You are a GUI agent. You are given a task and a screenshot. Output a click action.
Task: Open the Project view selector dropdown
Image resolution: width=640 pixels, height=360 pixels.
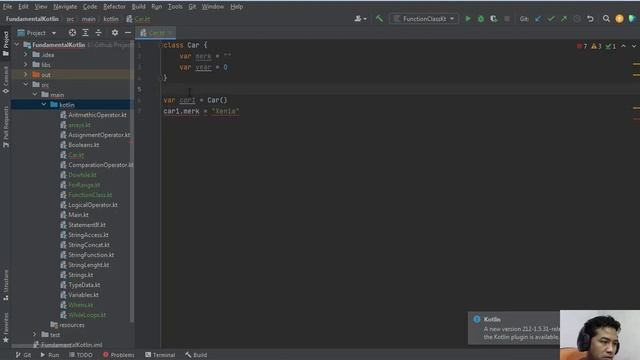(37, 33)
